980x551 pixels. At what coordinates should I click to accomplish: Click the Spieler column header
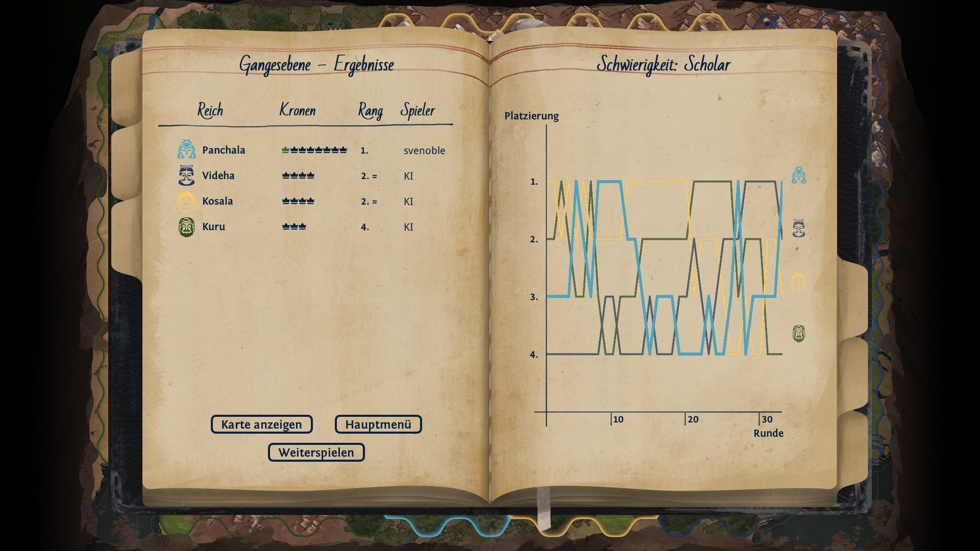click(x=418, y=110)
